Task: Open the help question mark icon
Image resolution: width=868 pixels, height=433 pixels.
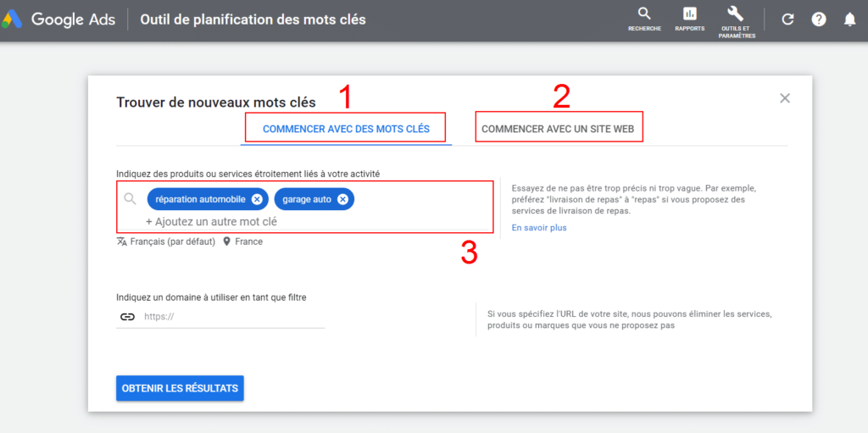Action: pos(818,19)
